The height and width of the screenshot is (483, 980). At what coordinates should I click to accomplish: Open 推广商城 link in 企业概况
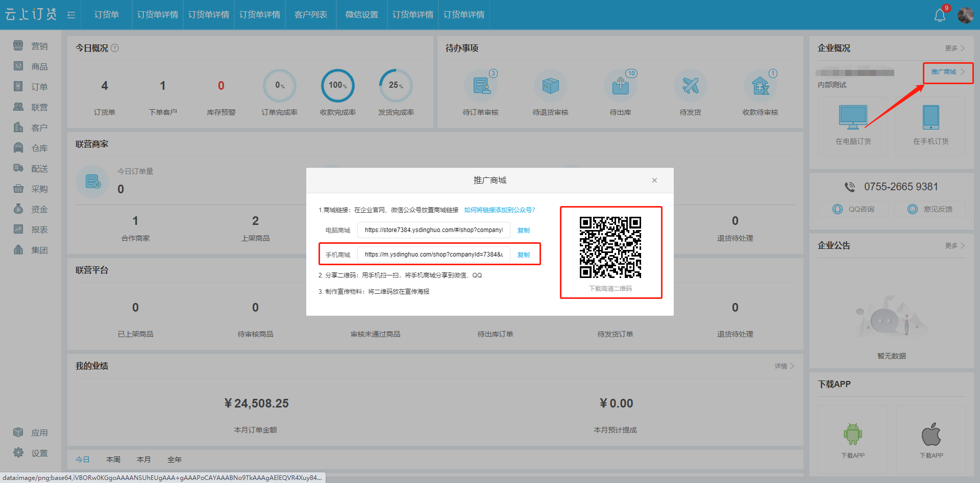click(x=947, y=72)
